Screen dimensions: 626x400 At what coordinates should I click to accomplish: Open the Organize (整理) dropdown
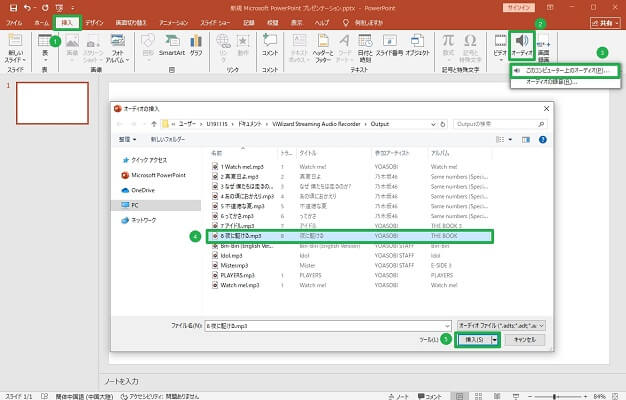pyautogui.click(x=127, y=139)
